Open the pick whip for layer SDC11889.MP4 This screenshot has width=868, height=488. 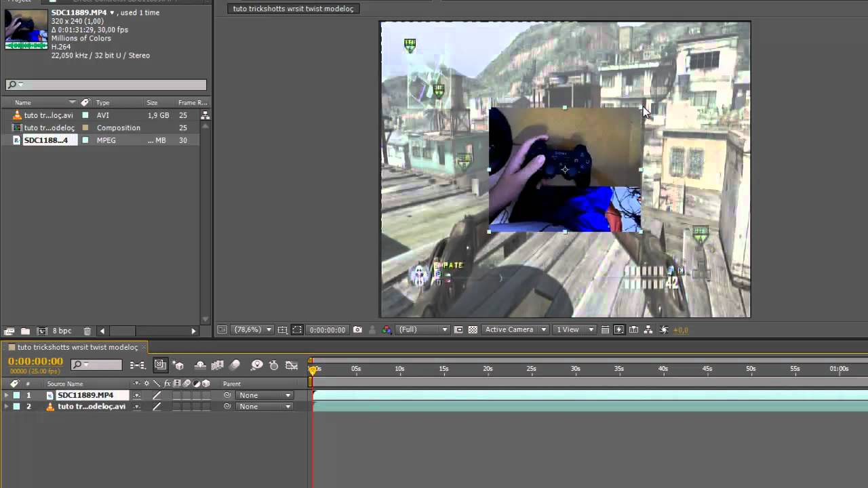pos(227,395)
